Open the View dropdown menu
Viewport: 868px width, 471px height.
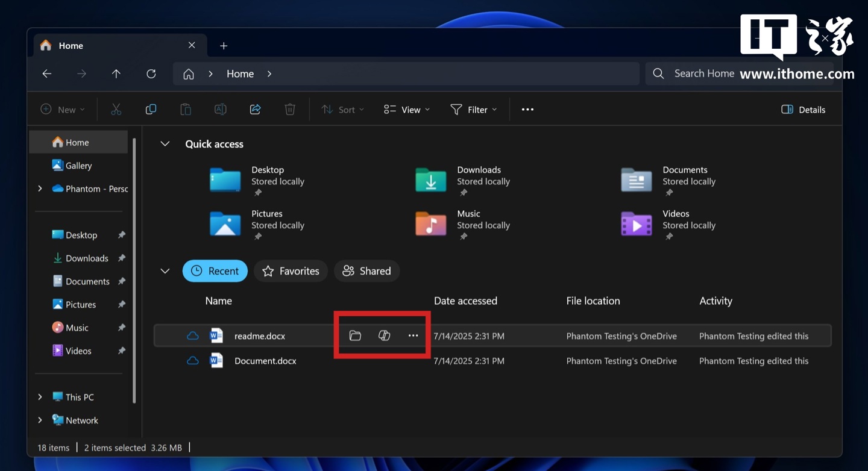click(407, 110)
